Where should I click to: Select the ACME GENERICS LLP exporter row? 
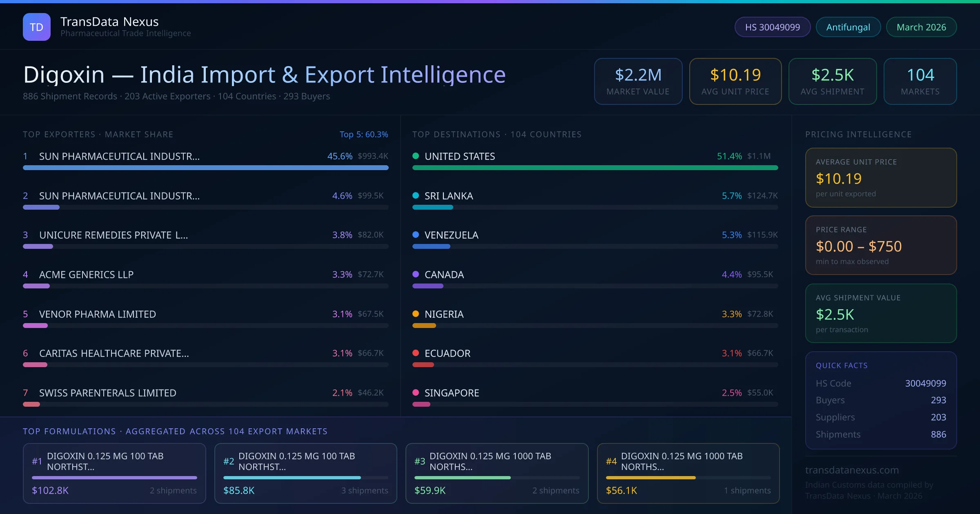(x=86, y=275)
